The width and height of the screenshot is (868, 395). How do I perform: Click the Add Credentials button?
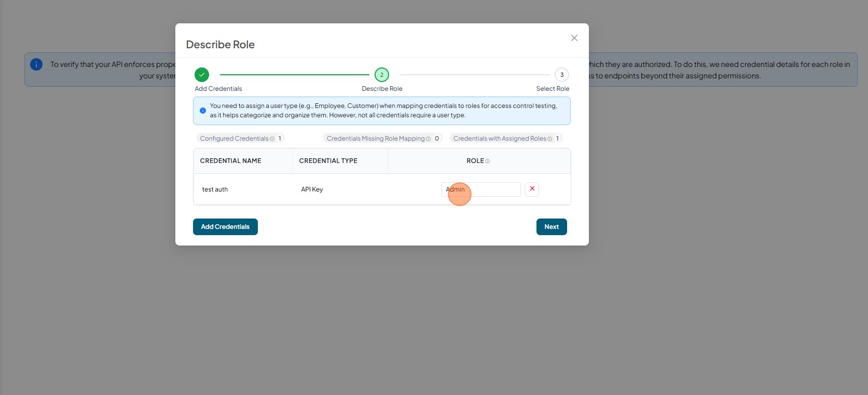coord(225,227)
